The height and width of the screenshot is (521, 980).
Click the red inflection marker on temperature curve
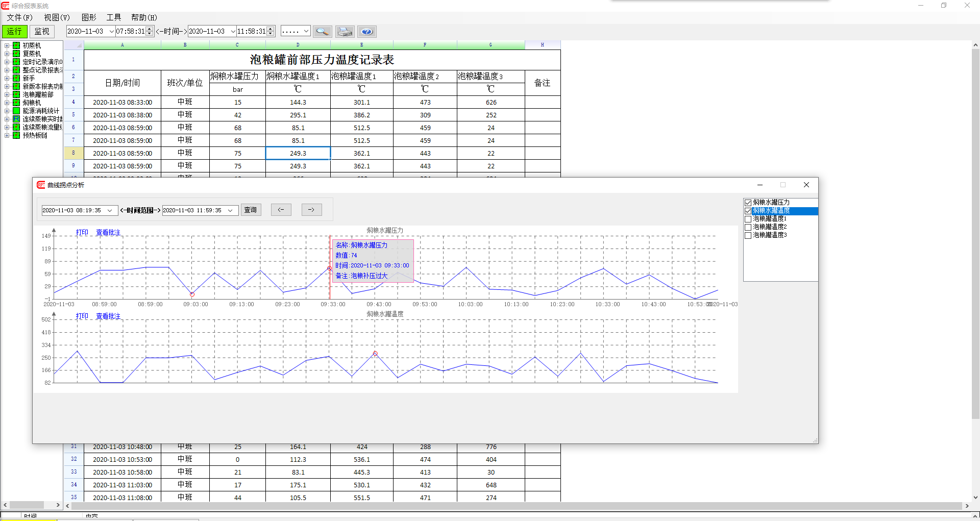375,353
